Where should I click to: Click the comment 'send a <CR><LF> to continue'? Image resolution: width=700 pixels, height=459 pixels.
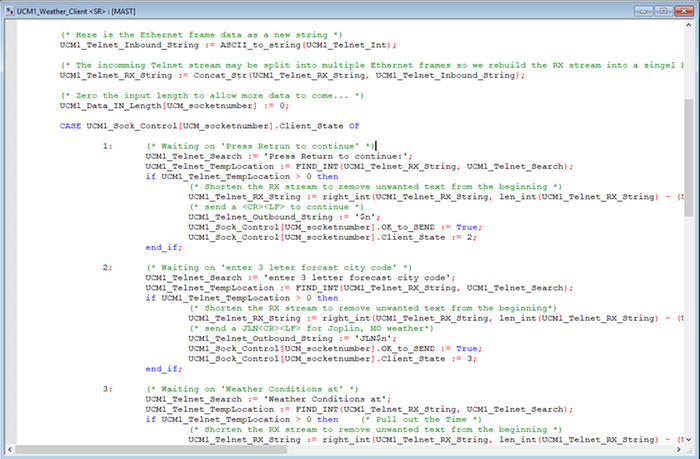tap(276, 207)
